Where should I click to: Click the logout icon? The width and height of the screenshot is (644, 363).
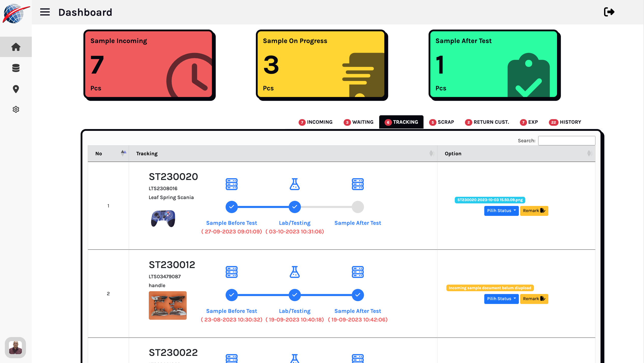pyautogui.click(x=609, y=12)
